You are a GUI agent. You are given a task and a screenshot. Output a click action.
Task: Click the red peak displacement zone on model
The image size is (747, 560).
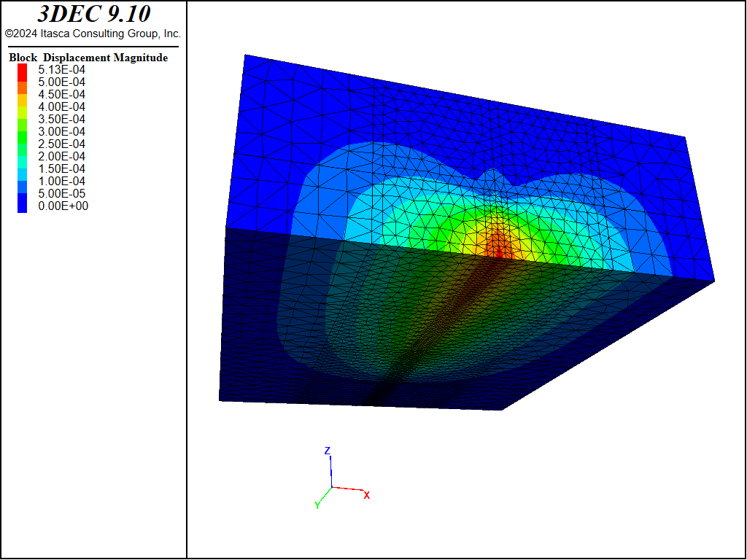tap(498, 243)
